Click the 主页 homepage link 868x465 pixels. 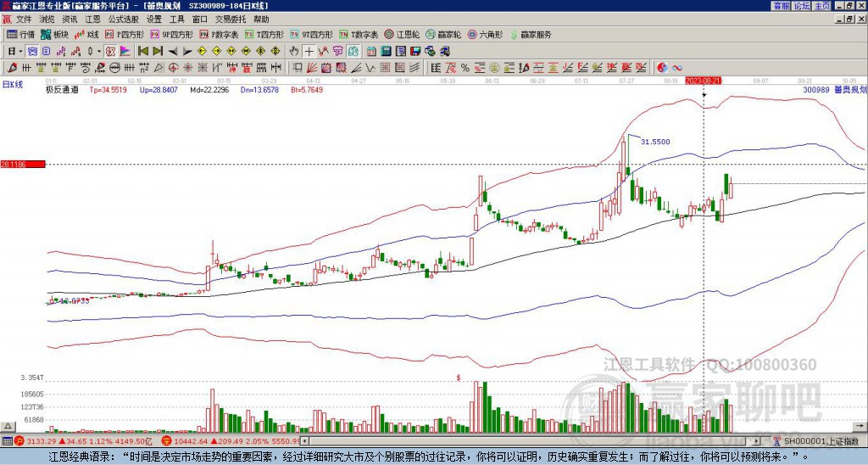click(822, 6)
